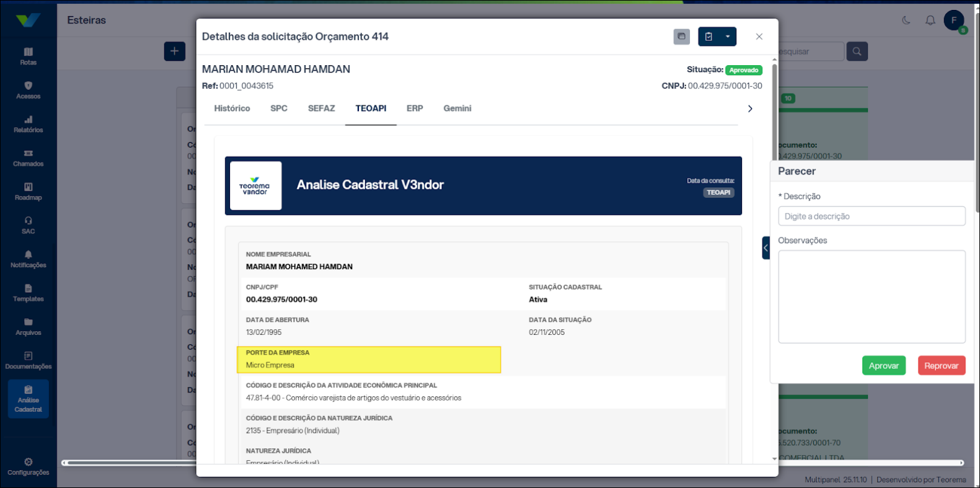Open Chamados ticket section
The image size is (980, 488).
[x=28, y=157]
